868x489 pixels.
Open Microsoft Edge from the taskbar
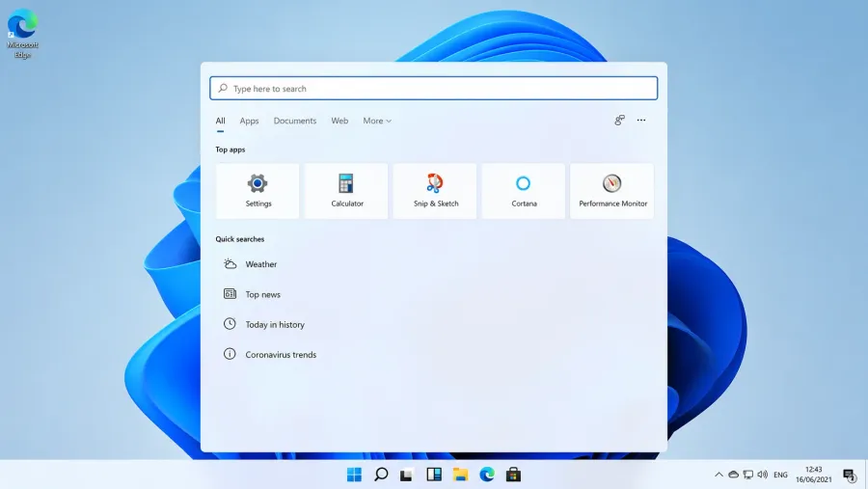(487, 475)
